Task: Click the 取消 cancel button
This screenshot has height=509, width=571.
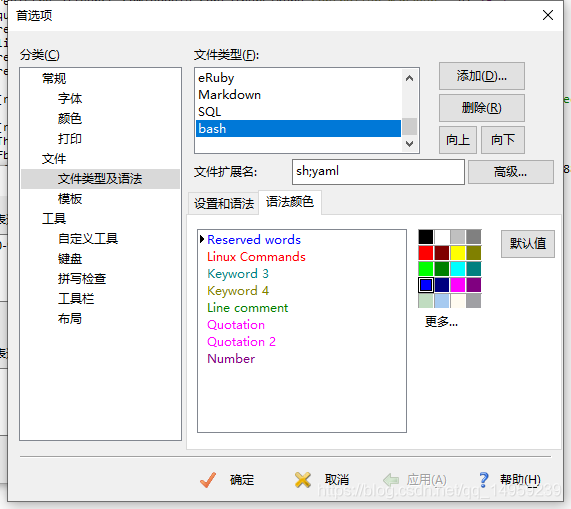Action: [x=322, y=480]
